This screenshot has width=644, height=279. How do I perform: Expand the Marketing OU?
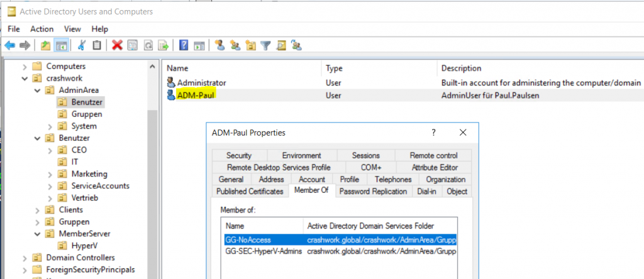(50, 174)
